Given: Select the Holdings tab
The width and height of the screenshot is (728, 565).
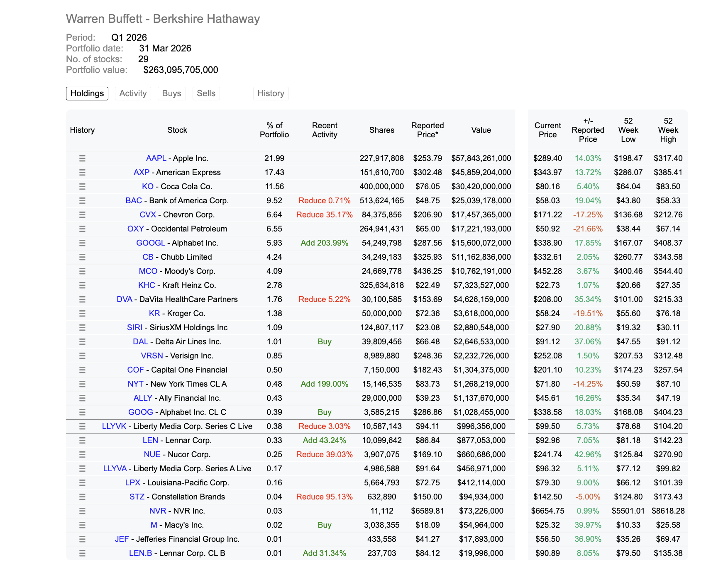Looking at the screenshot, I should (x=87, y=93).
